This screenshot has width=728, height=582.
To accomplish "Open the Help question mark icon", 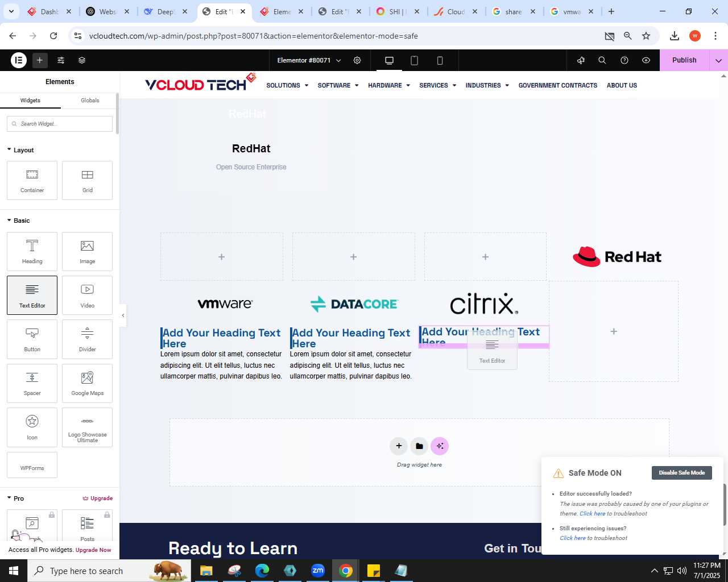I will 624,60.
